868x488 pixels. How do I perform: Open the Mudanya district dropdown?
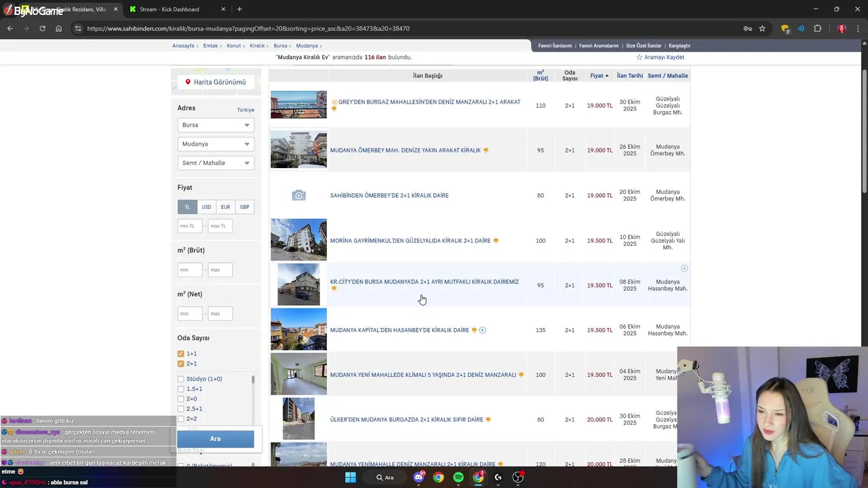[216, 144]
